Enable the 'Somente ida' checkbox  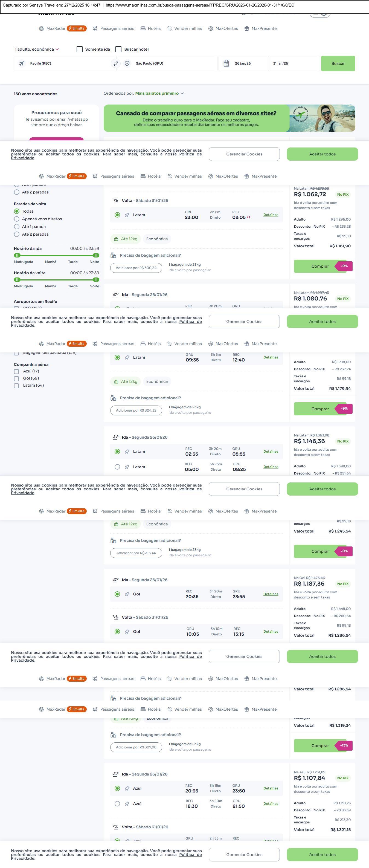tap(79, 49)
